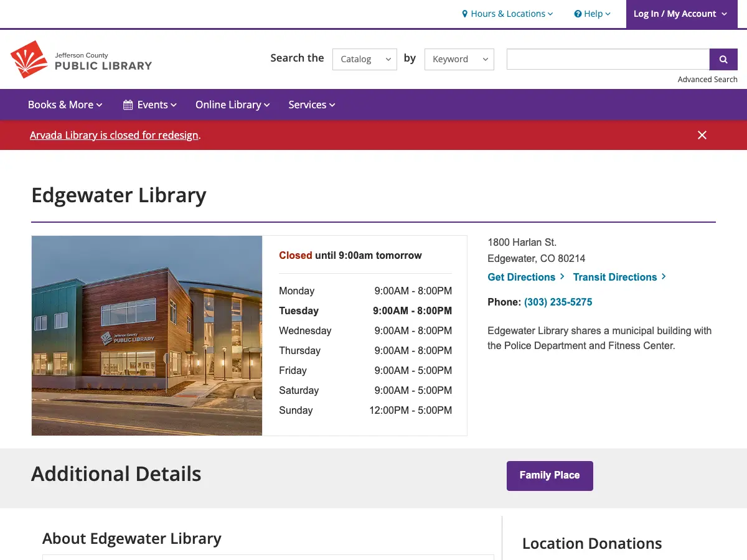Image resolution: width=747 pixels, height=560 pixels.
Task: Click the Transit Directions link
Action: click(619, 277)
